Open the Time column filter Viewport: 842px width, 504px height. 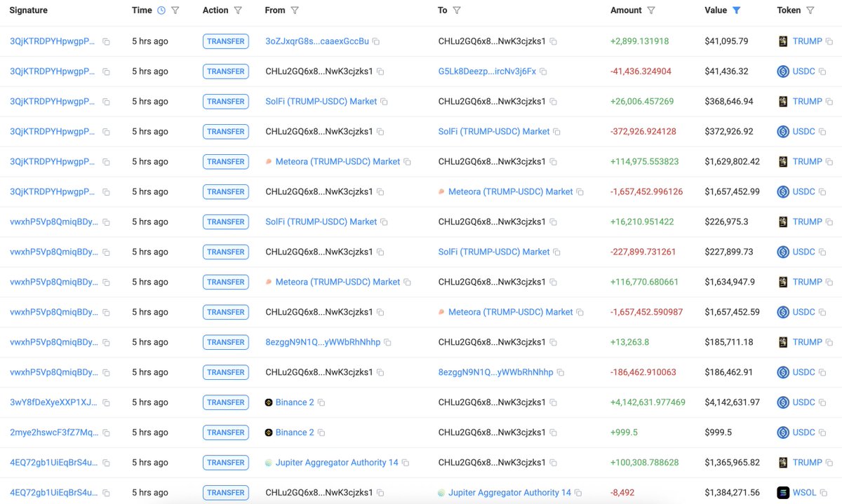coord(175,11)
